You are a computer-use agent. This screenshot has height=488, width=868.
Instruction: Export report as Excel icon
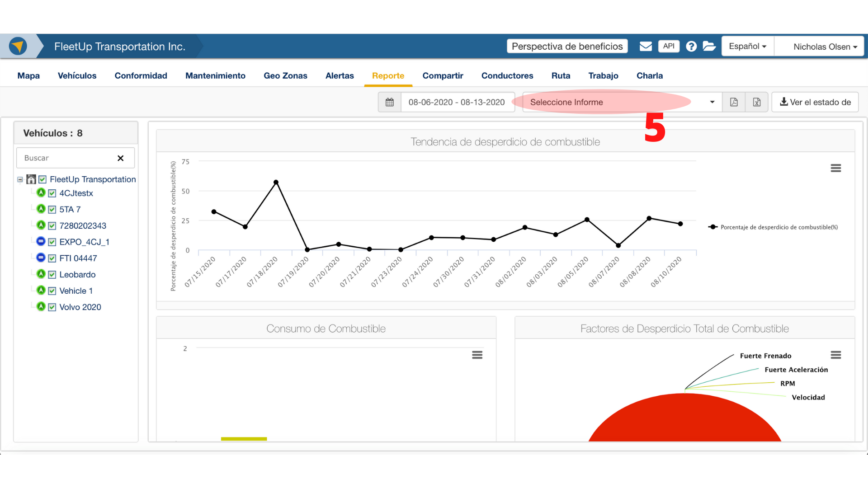click(757, 102)
